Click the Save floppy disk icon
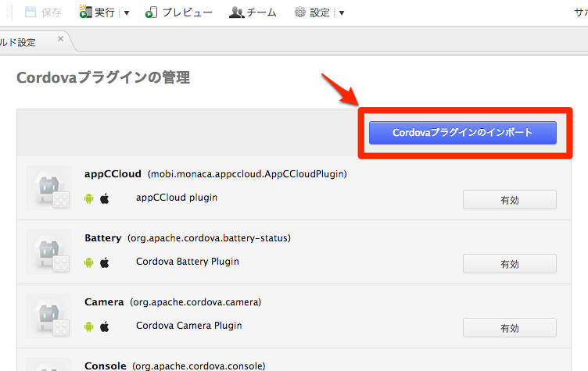The height and width of the screenshot is (371, 588). [x=30, y=12]
